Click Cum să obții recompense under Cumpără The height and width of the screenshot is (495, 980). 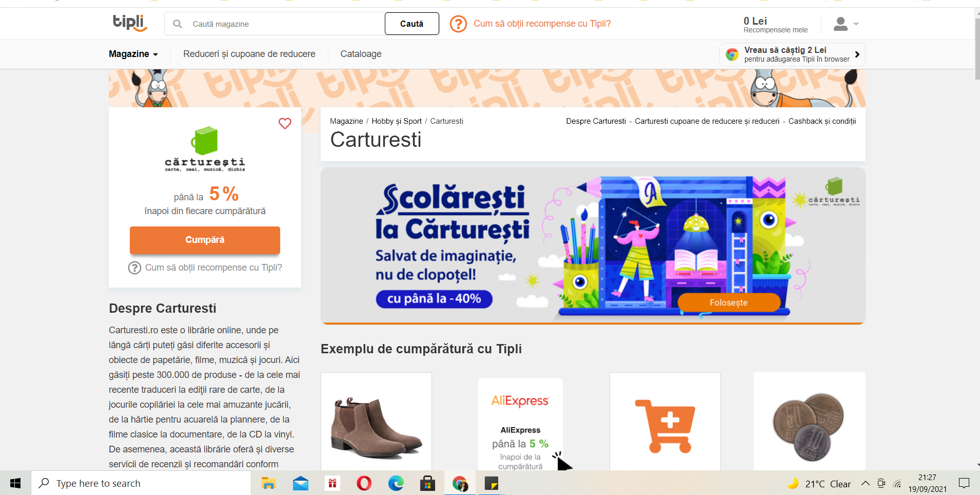tap(213, 268)
